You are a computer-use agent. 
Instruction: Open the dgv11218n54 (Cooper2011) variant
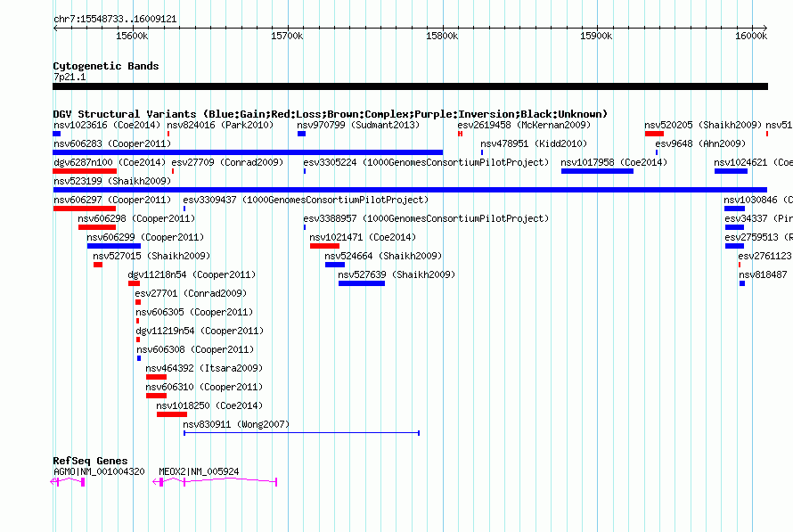pyautogui.click(x=192, y=274)
